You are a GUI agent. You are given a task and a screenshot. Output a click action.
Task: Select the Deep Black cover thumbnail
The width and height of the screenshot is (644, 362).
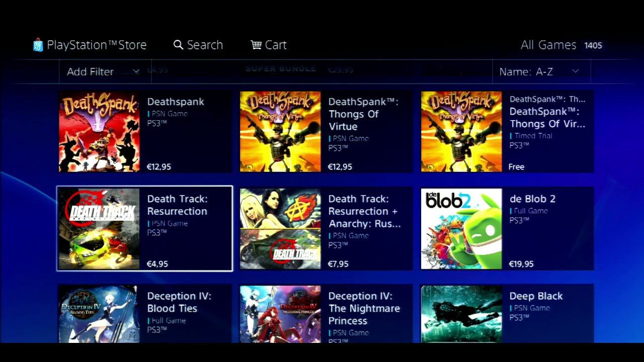coord(461,314)
